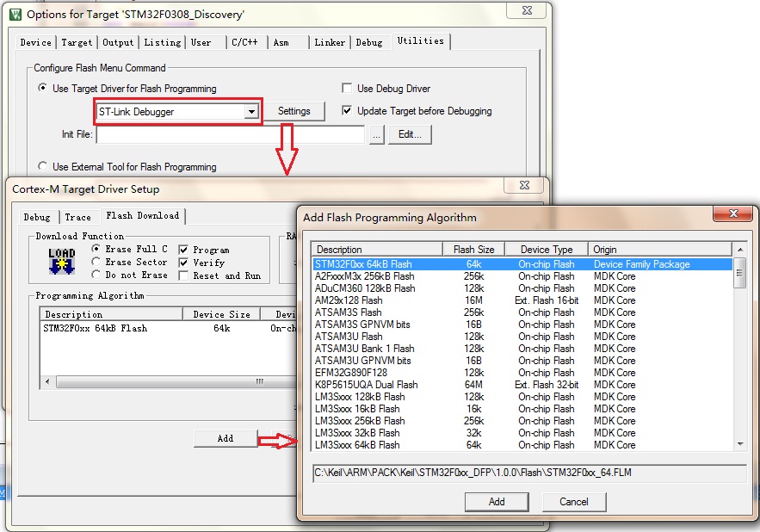Image resolution: width=760 pixels, height=532 pixels.
Task: Click the Keil uVision icon in Options title bar
Action: coord(15,15)
